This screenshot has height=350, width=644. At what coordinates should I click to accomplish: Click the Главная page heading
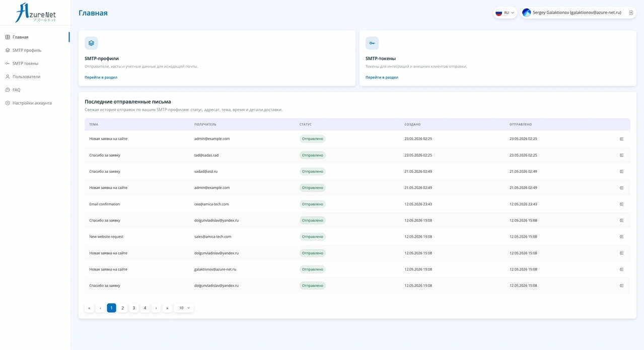pyautogui.click(x=93, y=13)
